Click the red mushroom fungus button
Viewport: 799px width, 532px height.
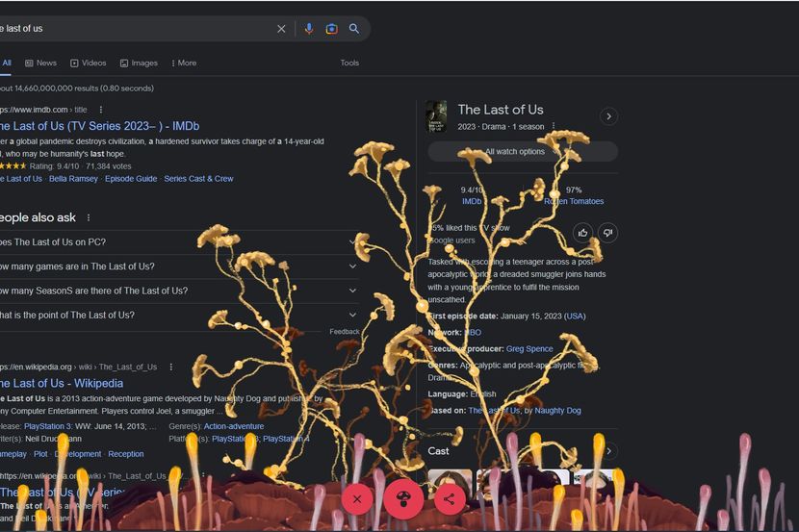pos(403,499)
